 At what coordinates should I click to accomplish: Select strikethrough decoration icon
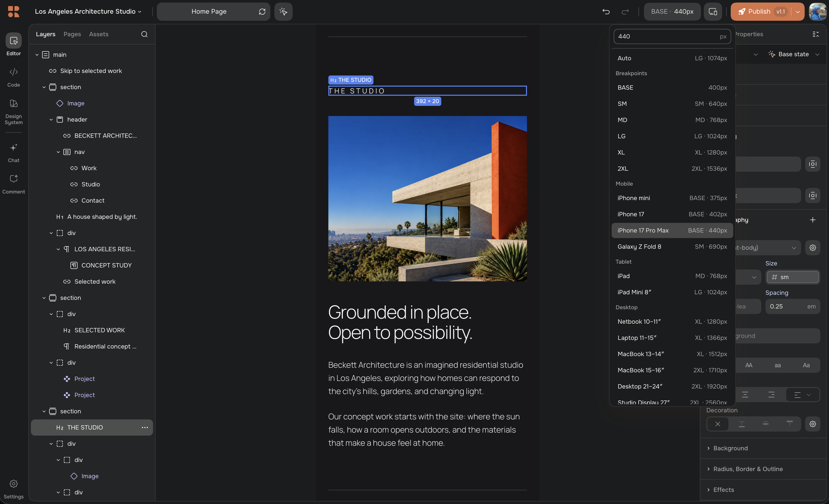pos(765,424)
